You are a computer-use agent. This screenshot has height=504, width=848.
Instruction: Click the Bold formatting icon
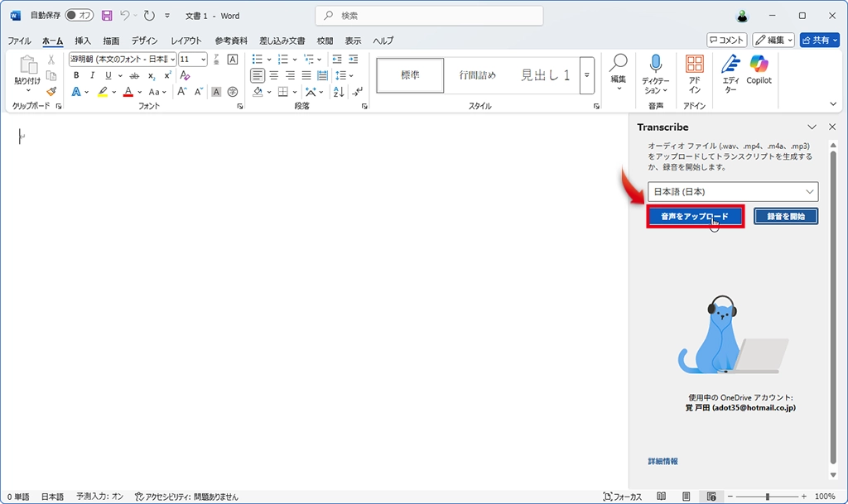(76, 75)
